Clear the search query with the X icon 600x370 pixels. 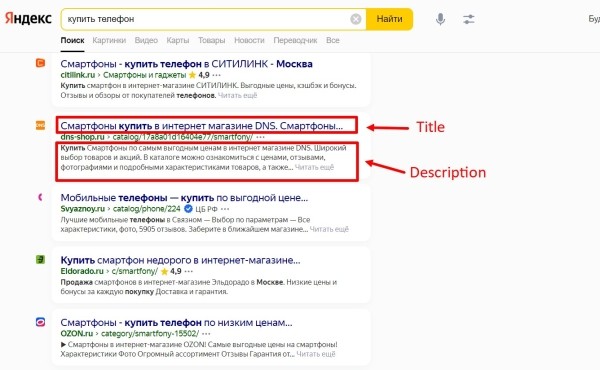355,19
